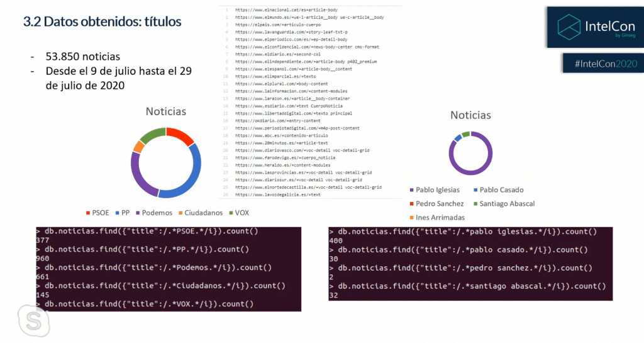Image resolution: width=644 pixels, height=343 pixels.
Task: Open the elimparcial.es URL line
Action: pos(275,76)
